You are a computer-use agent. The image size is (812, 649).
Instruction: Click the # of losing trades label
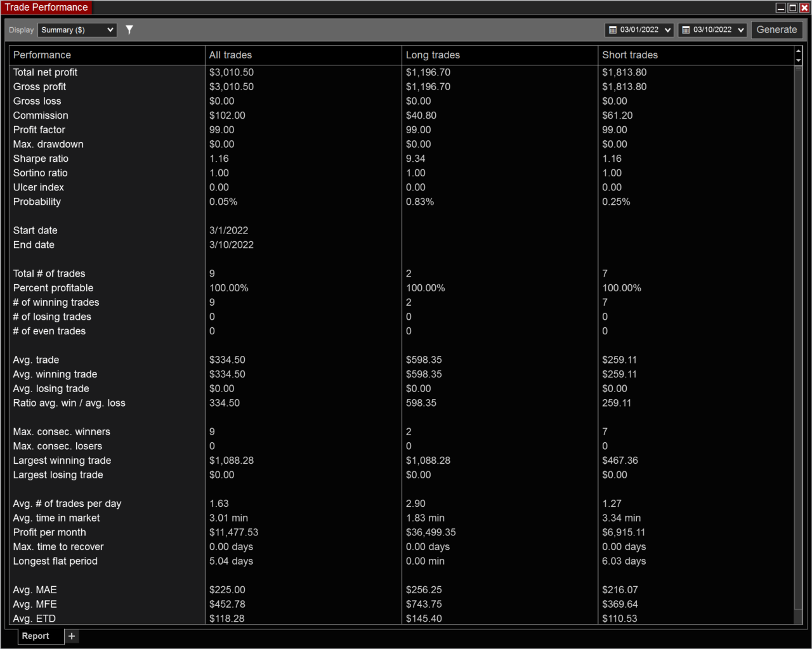[52, 317]
